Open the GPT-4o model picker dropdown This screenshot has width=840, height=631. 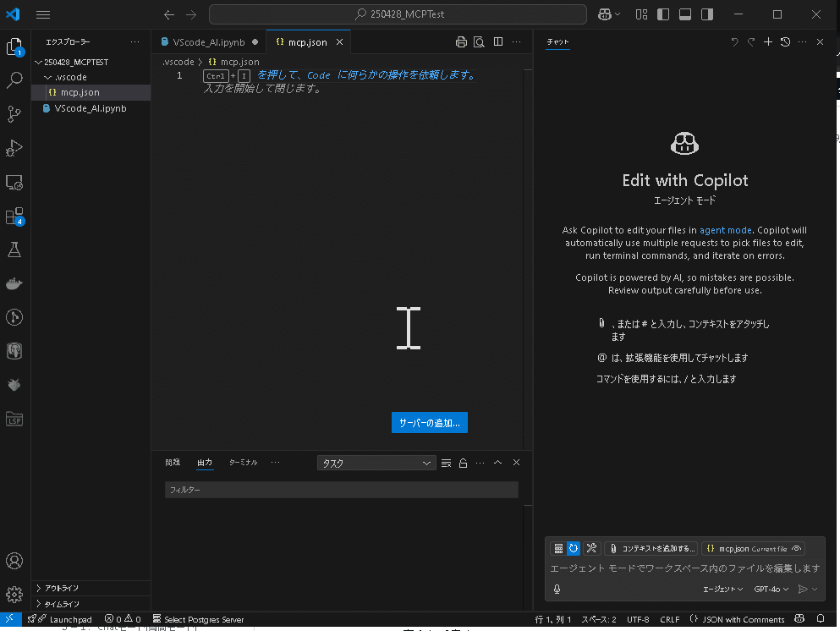click(770, 589)
